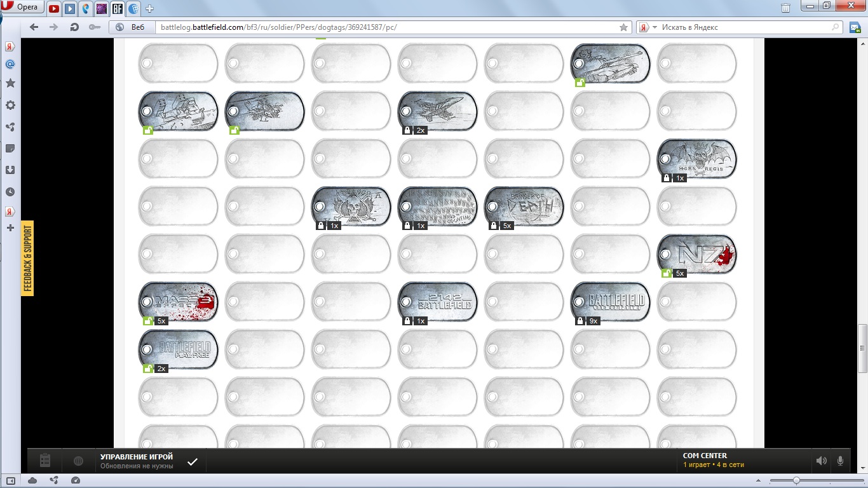
Task: Open a new tab with plus button
Action: [x=150, y=9]
